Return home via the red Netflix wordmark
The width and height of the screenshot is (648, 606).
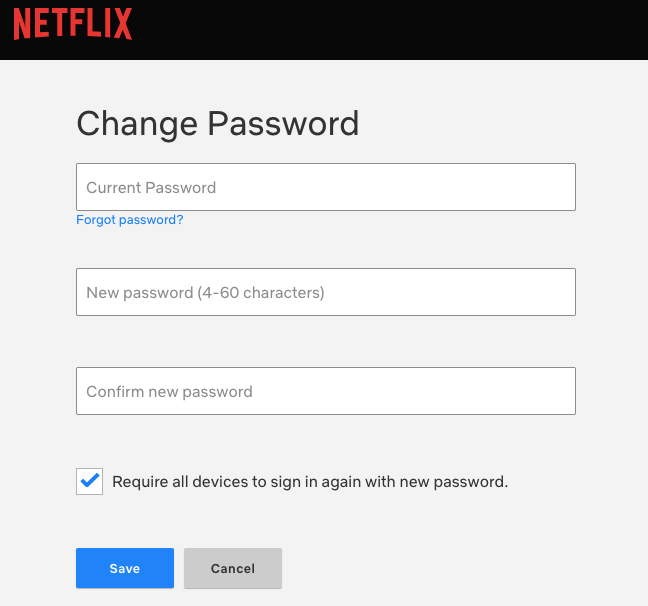point(72,23)
